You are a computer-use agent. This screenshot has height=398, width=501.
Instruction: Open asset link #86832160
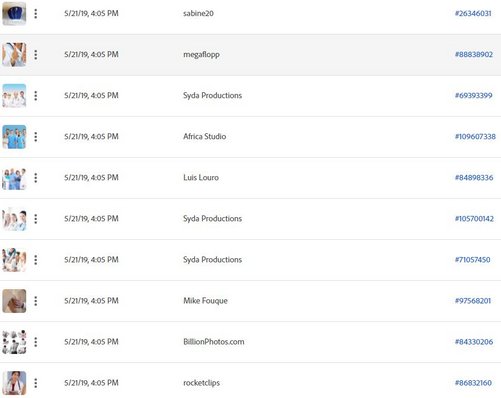click(x=473, y=383)
